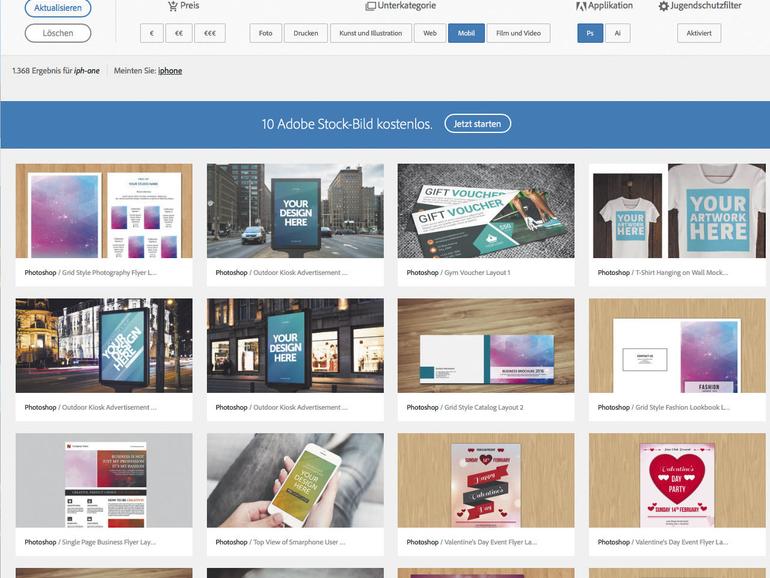Open the daytime Outdoor Kiosk Advertisement thumbnail
This screenshot has width=770, height=578.
pyautogui.click(x=295, y=211)
